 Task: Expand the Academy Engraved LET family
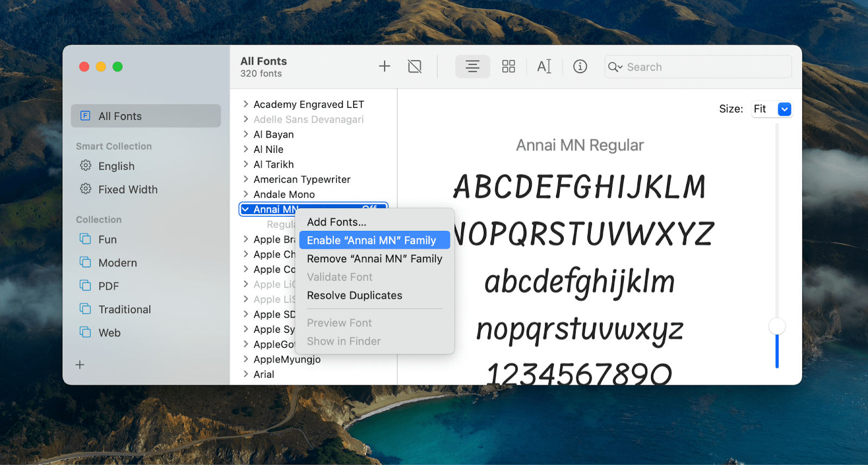pyautogui.click(x=246, y=104)
